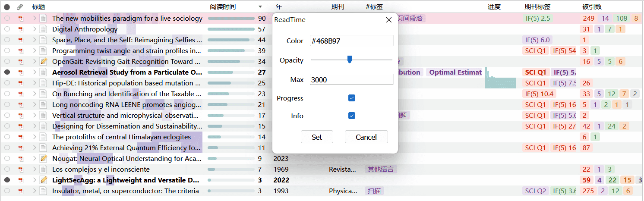Click the preprint pencil icon for OpenGait
This screenshot has height=201, width=644.
click(x=43, y=62)
